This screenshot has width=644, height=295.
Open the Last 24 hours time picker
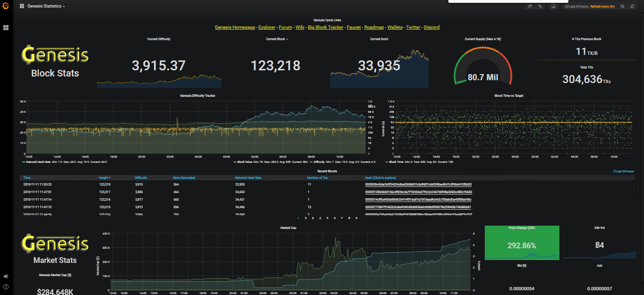[x=576, y=6]
